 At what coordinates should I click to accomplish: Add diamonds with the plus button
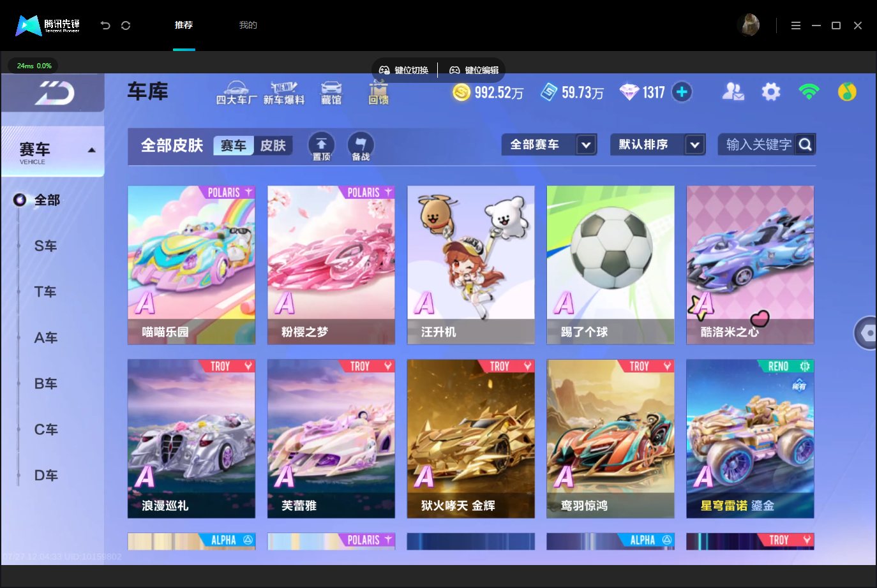(x=682, y=92)
